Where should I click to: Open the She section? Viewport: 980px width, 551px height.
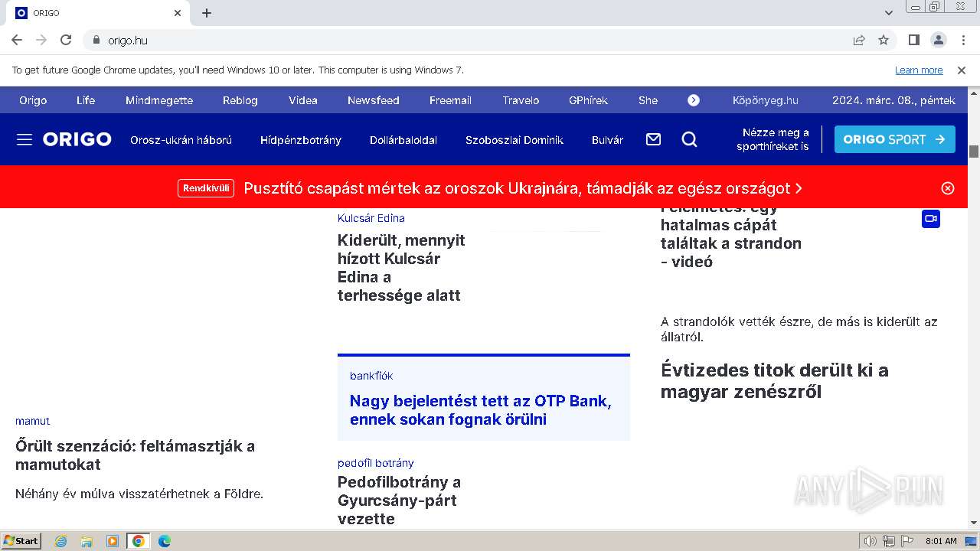click(x=648, y=100)
